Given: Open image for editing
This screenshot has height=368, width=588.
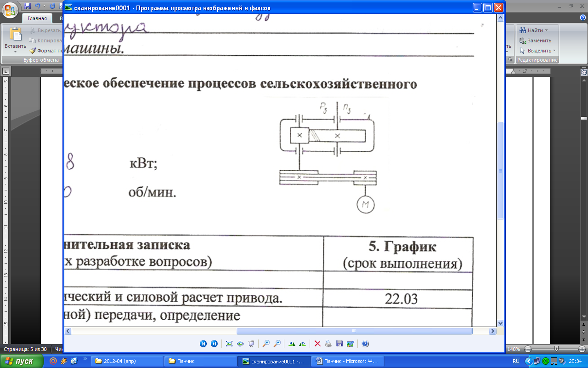Looking at the screenshot, I should coord(351,344).
